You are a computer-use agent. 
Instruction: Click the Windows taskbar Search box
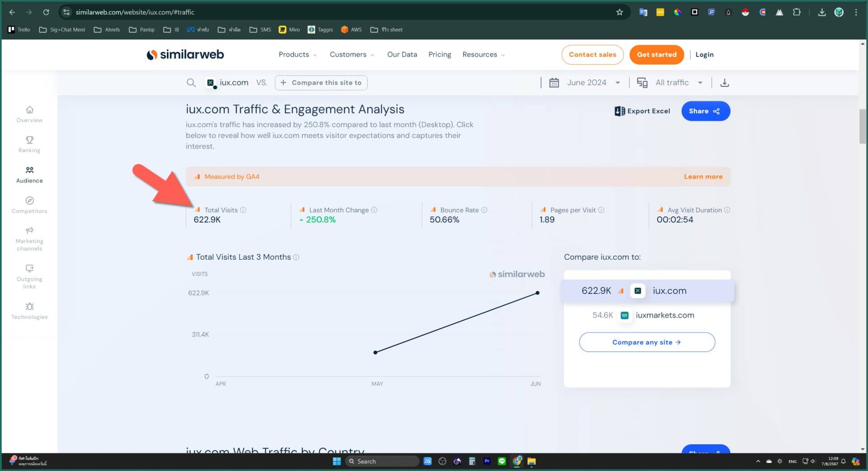[x=382, y=461]
